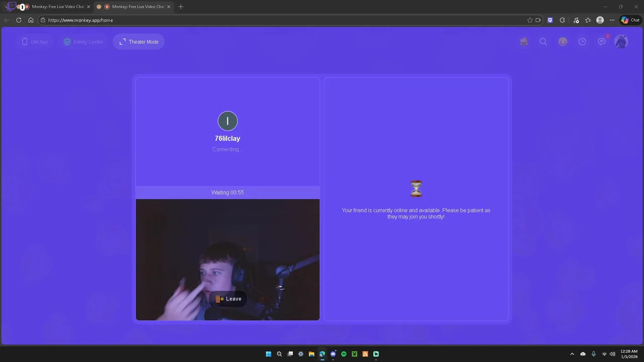Open the match history clock icon
644x362 pixels.
coord(582,42)
